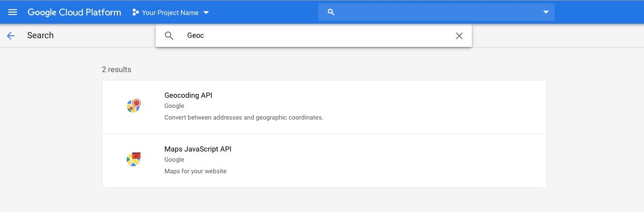Screen dimensions: 644x212
Task: Click the project hexagon icon beside Your Project Name
Action: click(x=136, y=13)
